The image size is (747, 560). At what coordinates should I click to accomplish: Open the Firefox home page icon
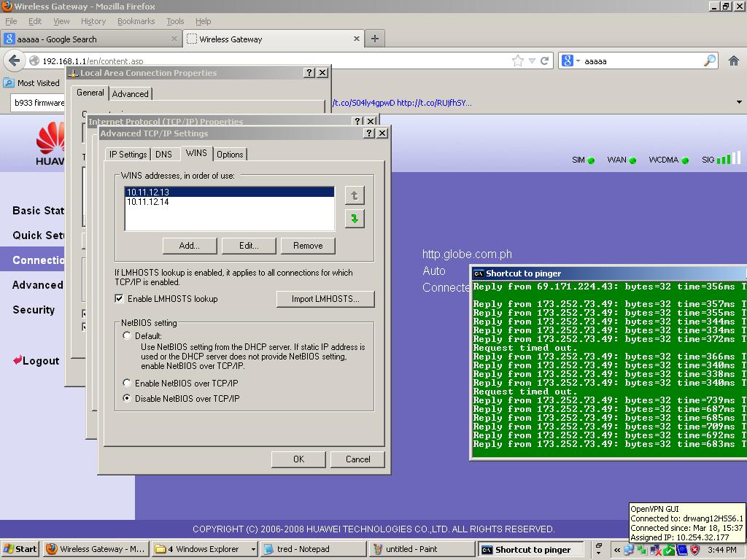(x=734, y=61)
